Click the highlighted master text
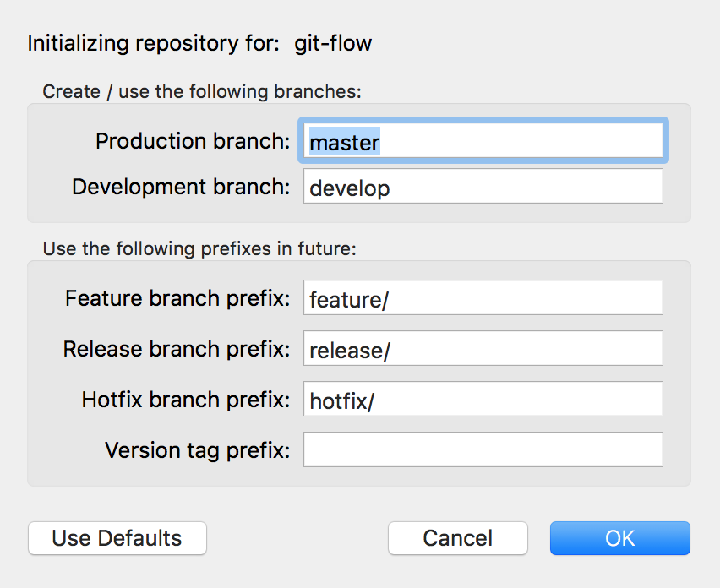This screenshot has height=588, width=720. click(344, 143)
